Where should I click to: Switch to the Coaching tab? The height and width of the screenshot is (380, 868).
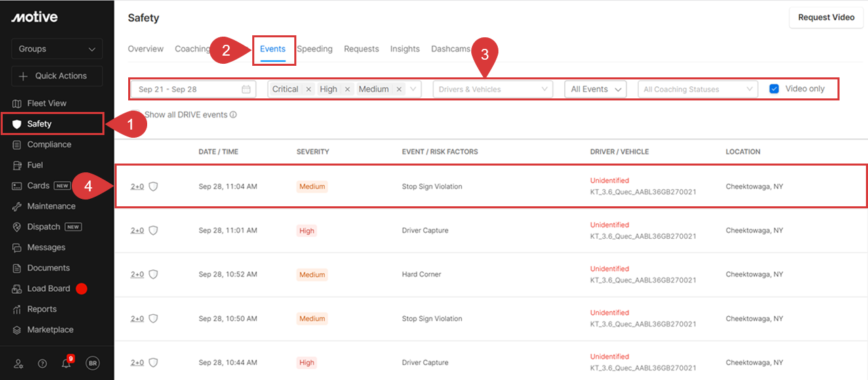coord(193,49)
